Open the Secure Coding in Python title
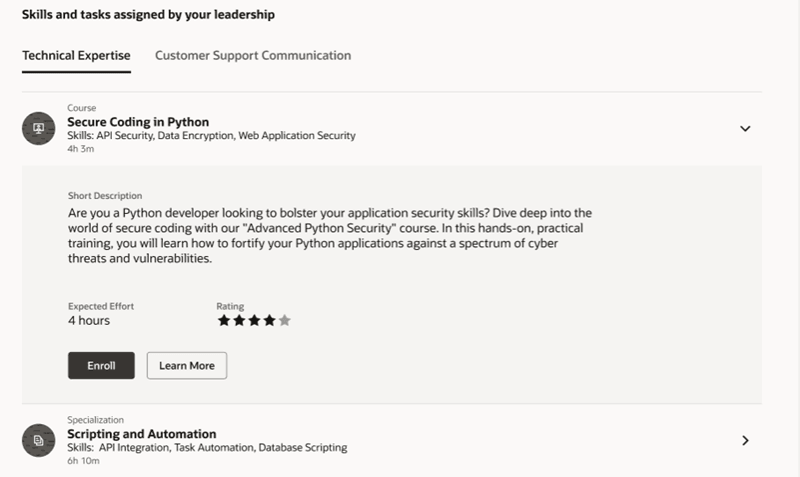Image resolution: width=800 pixels, height=477 pixels. 138,122
